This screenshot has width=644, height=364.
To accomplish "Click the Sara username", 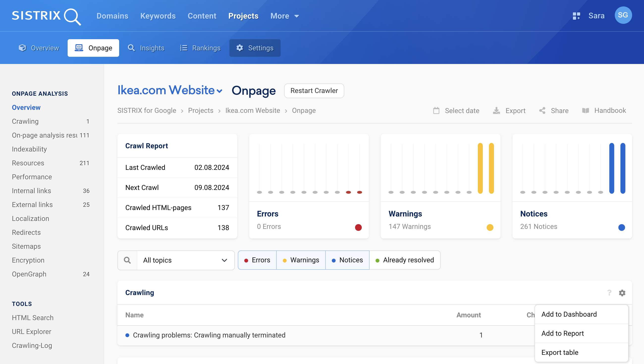I will click(x=596, y=16).
